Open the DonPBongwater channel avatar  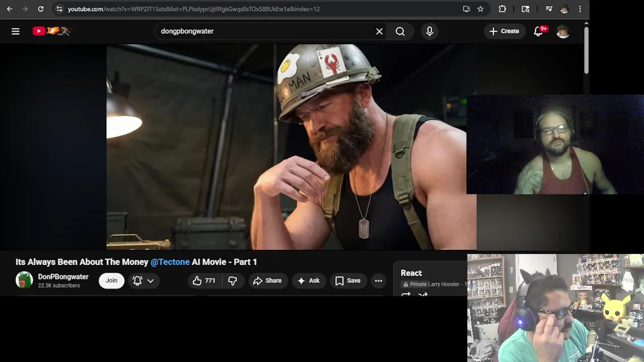24,280
